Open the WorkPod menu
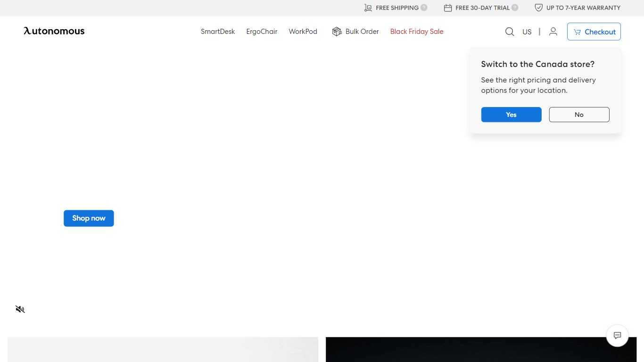The image size is (644, 362). tap(303, 32)
